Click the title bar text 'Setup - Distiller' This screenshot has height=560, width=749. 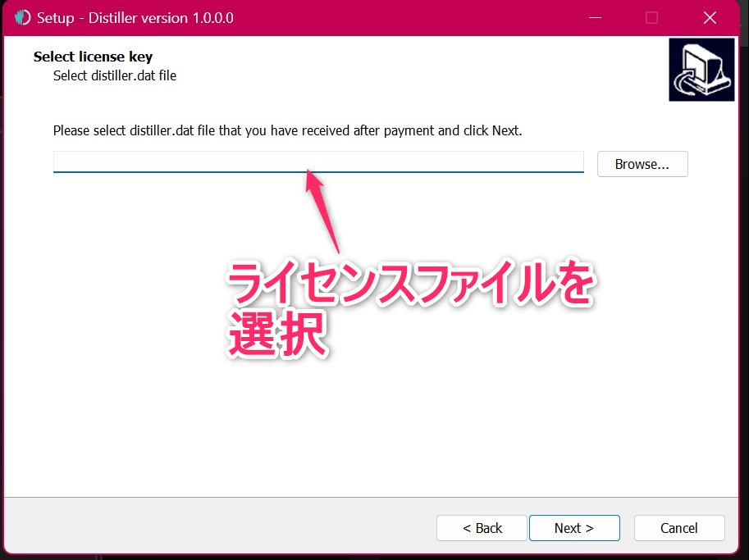click(x=135, y=18)
